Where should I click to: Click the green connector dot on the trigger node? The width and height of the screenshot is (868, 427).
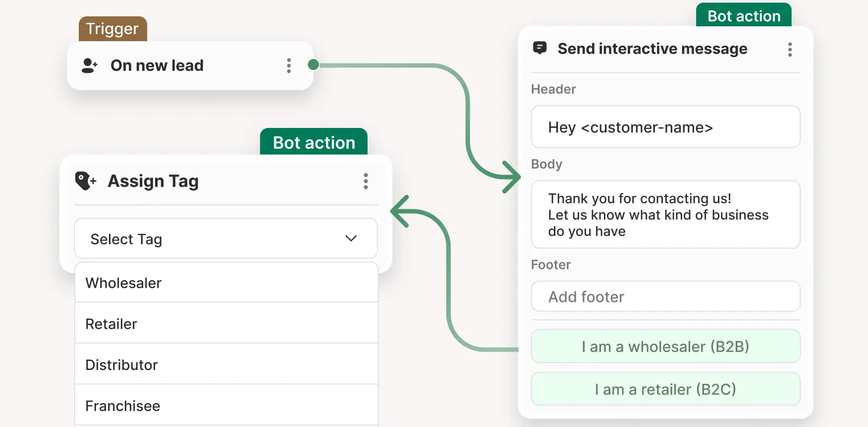coord(313,64)
